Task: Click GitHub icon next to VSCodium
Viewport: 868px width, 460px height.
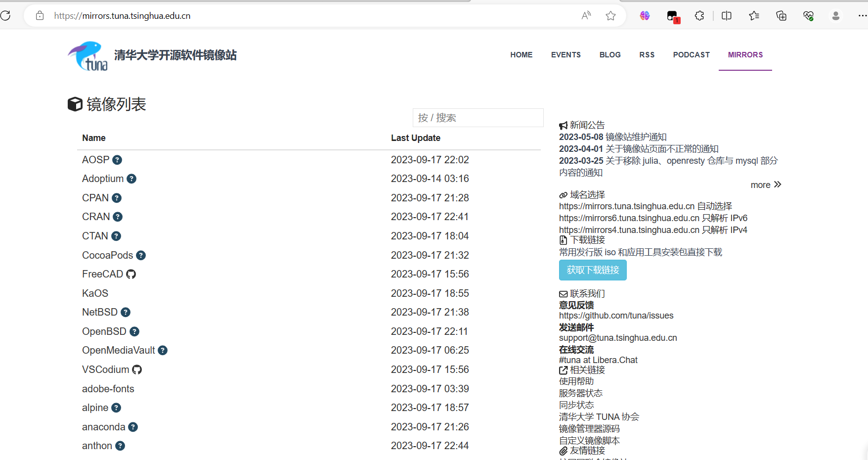Action: click(137, 369)
